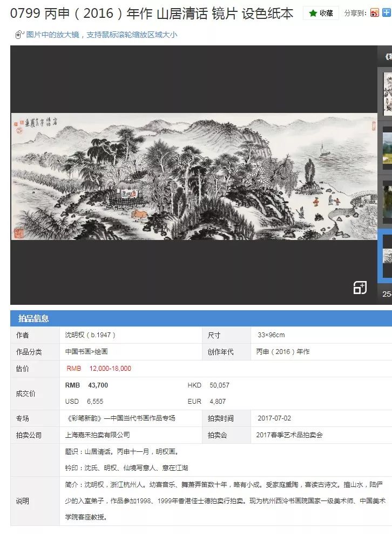Click the 收藏 favorite button

321,14
